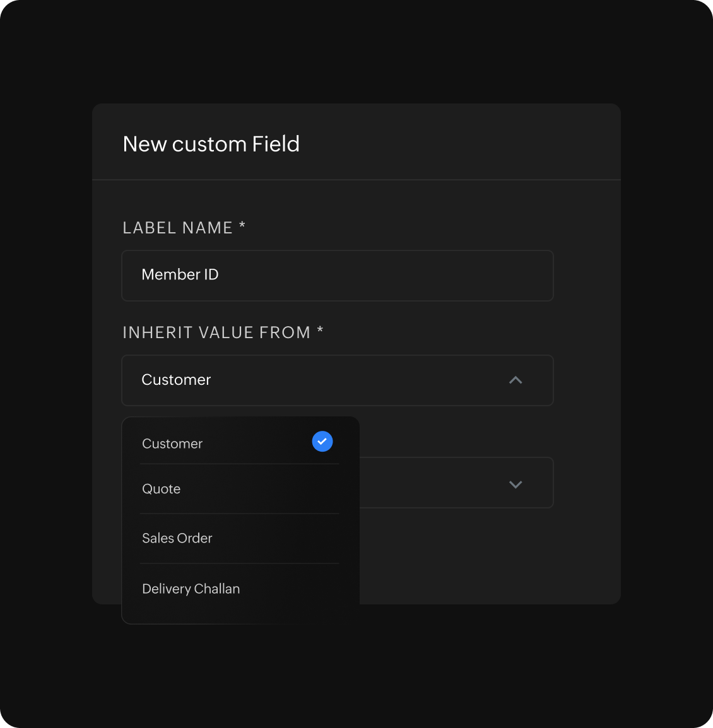Focus the Label Name input field
Screen dimensions: 713x728
379,276
